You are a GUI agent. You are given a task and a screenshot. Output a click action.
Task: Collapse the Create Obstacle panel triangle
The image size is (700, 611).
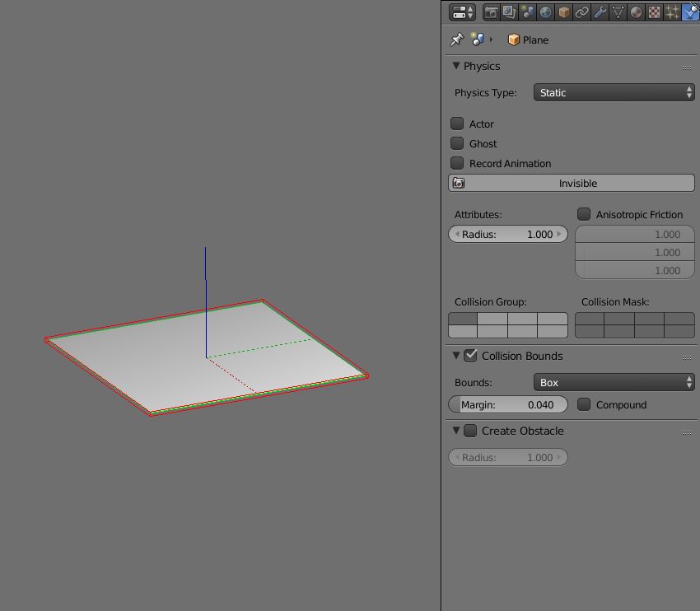point(455,431)
